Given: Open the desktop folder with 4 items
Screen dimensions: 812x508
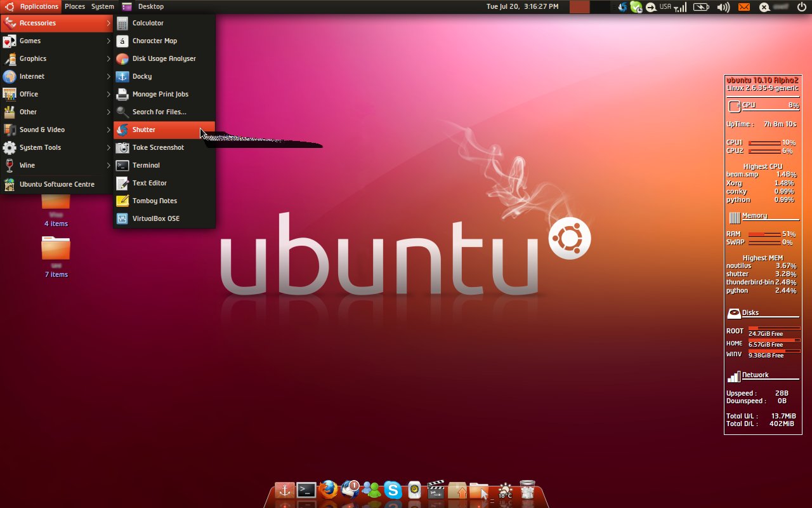Looking at the screenshot, I should [56, 210].
